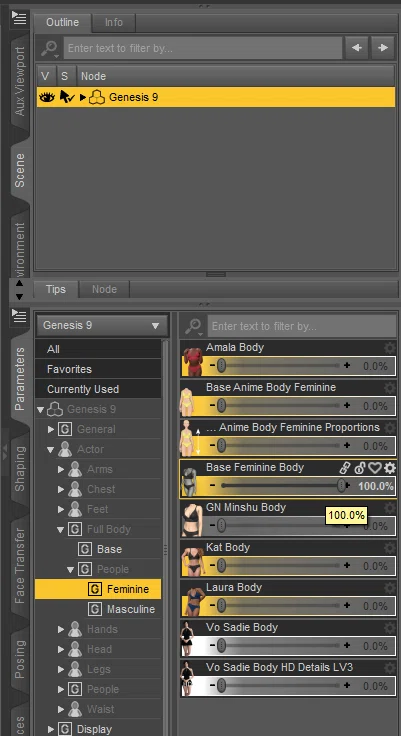Image resolution: width=401 pixels, height=736 pixels.
Task: Toggle selectability arrow of Genesis 9 node
Action: coord(67,97)
